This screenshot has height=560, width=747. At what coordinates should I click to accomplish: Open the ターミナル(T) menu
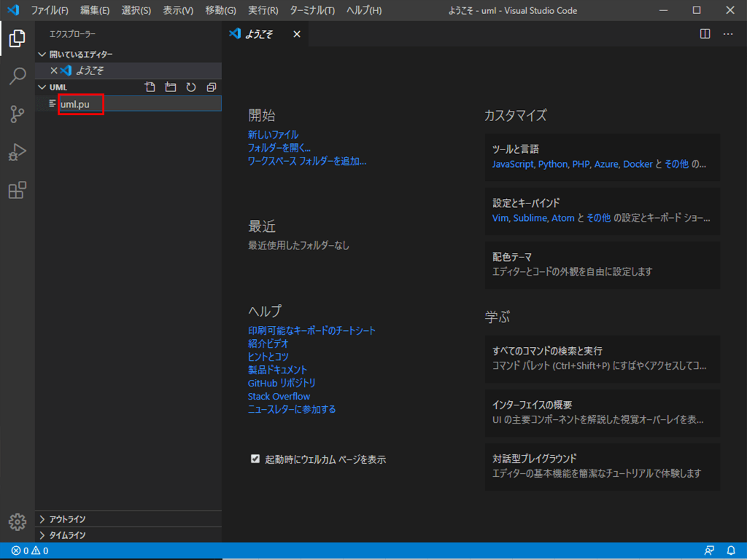(312, 10)
